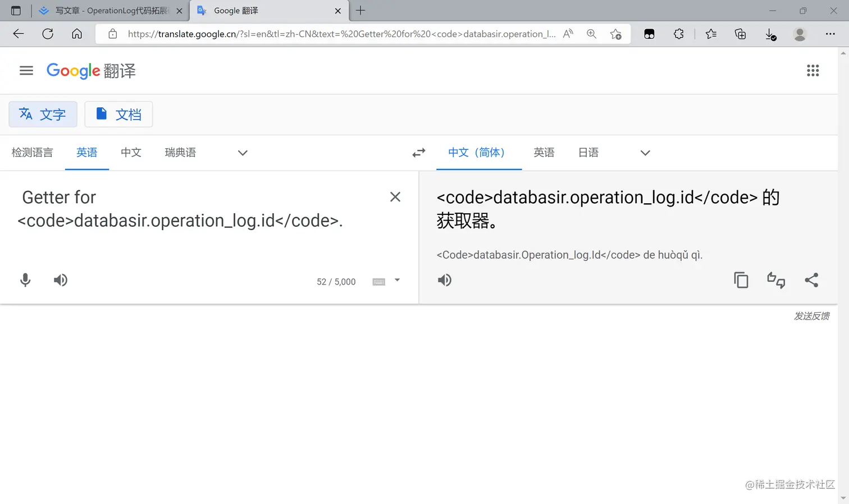Refresh the current page

point(48,34)
